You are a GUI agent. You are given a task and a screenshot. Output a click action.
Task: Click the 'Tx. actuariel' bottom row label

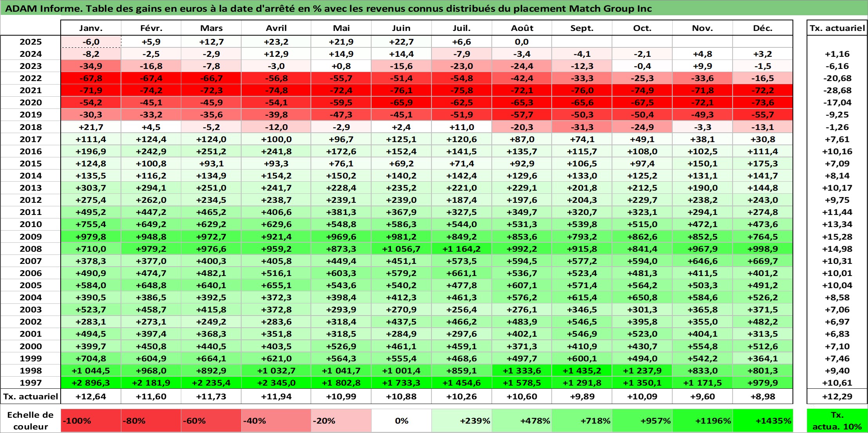click(x=31, y=396)
